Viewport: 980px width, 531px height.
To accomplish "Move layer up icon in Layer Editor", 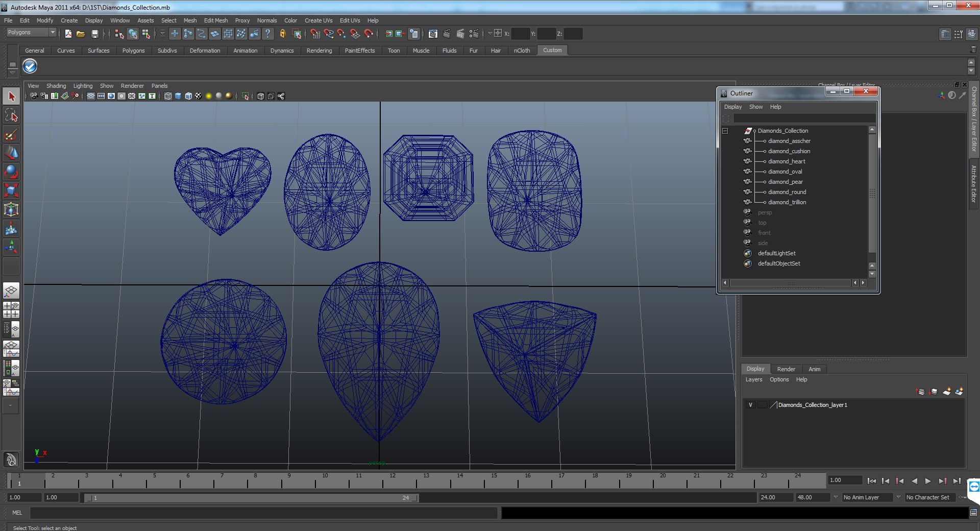I will (x=921, y=392).
